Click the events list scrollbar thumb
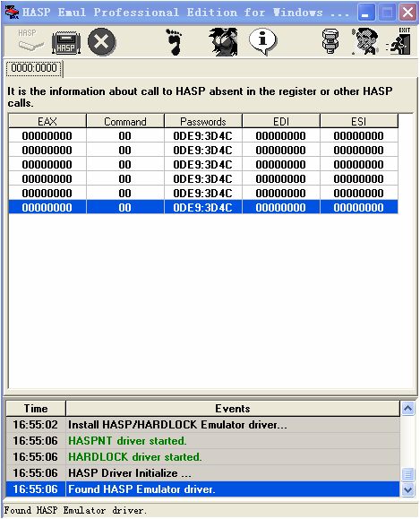This screenshot has width=420, height=519. [408, 475]
